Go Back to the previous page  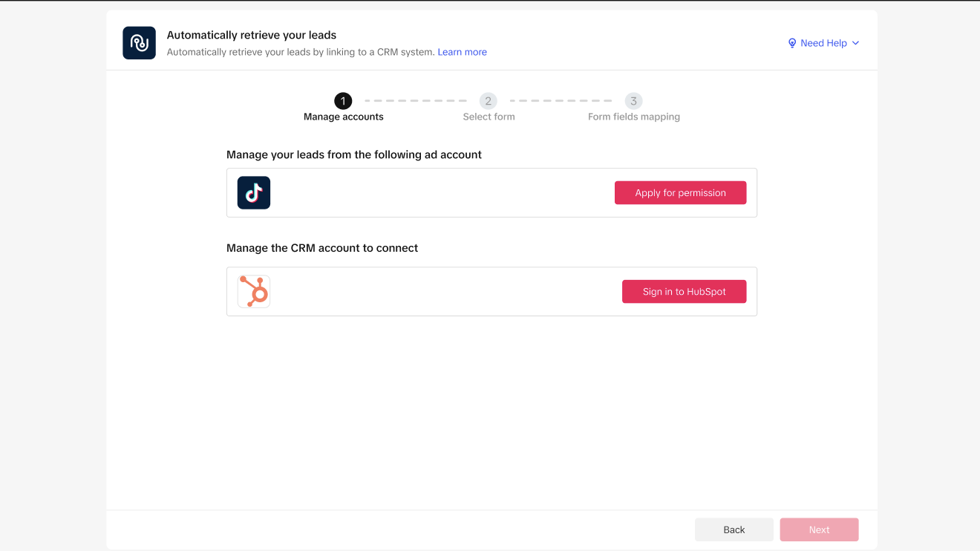[x=734, y=529]
